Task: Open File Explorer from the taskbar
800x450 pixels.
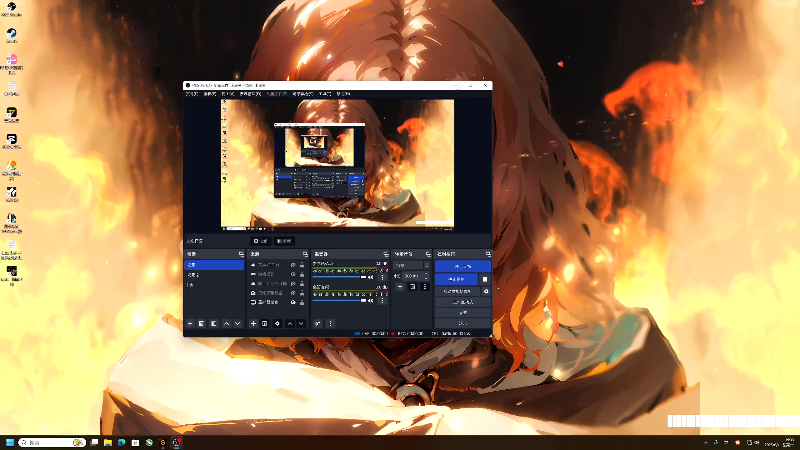Action: point(108,442)
